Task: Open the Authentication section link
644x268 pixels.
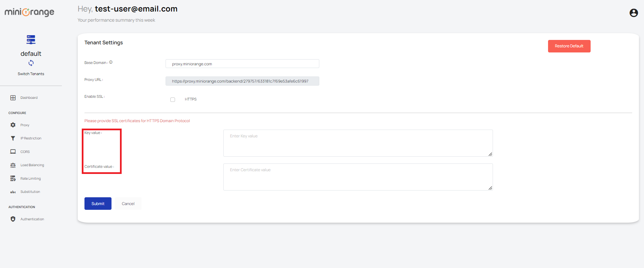Action: 32,219
